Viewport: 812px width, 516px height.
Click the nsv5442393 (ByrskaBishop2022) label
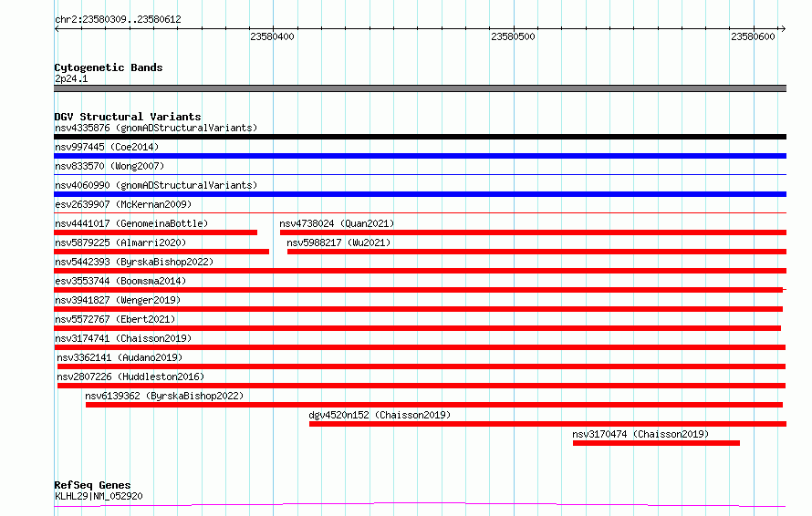(x=134, y=262)
